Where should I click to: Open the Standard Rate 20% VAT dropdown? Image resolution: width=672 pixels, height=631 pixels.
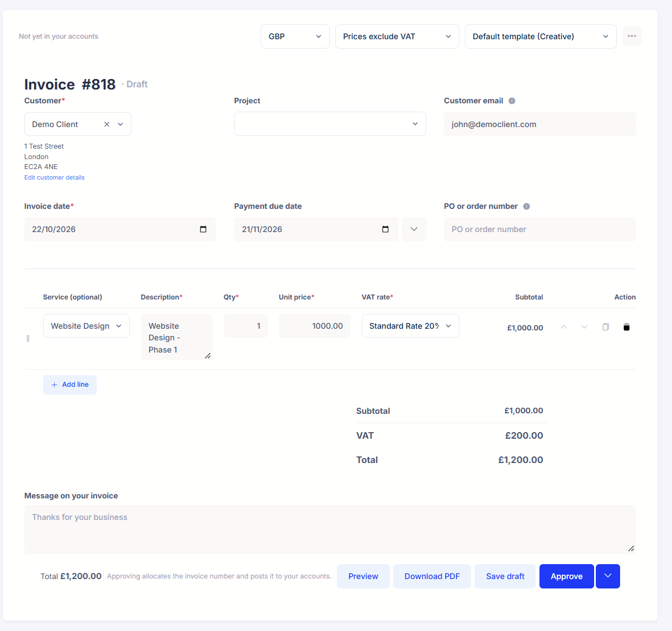tap(410, 326)
